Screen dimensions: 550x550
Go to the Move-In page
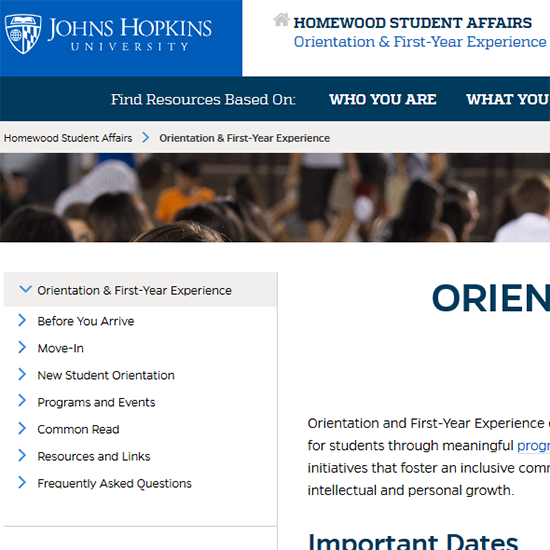61,348
